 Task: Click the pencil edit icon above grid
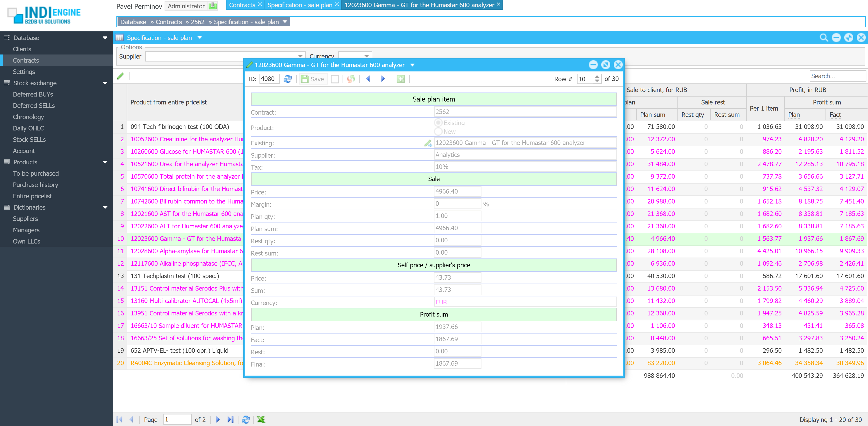[120, 76]
